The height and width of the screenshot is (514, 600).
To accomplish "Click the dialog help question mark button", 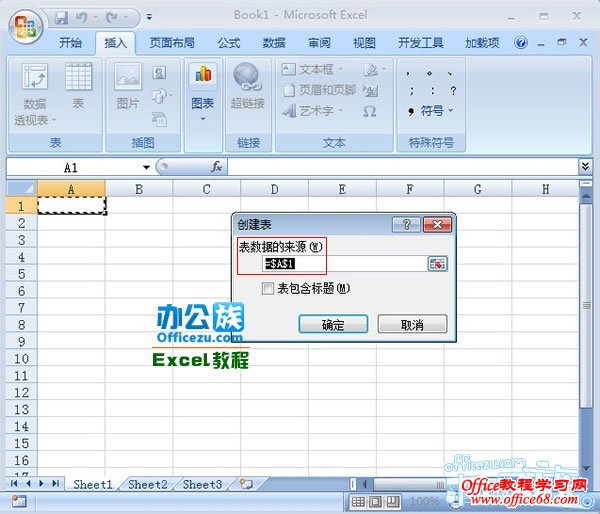I will [x=406, y=224].
